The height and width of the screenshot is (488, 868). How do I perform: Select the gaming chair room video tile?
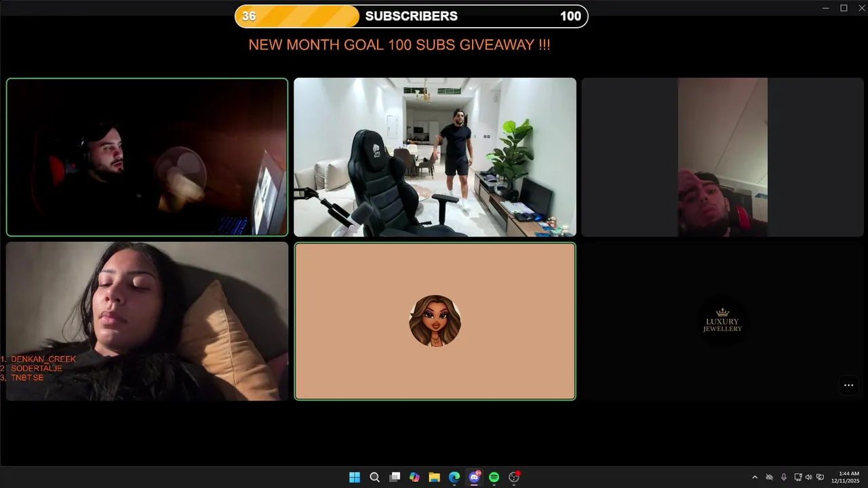[x=435, y=157]
